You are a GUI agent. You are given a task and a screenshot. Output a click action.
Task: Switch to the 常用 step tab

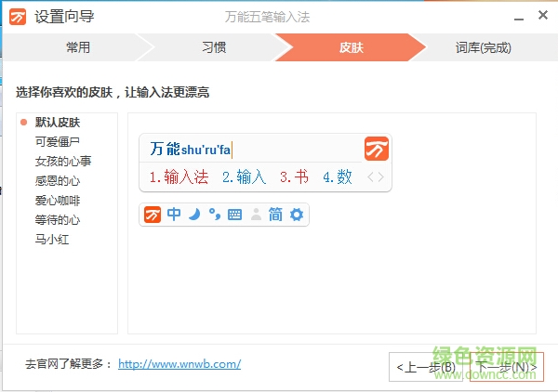[x=78, y=47]
